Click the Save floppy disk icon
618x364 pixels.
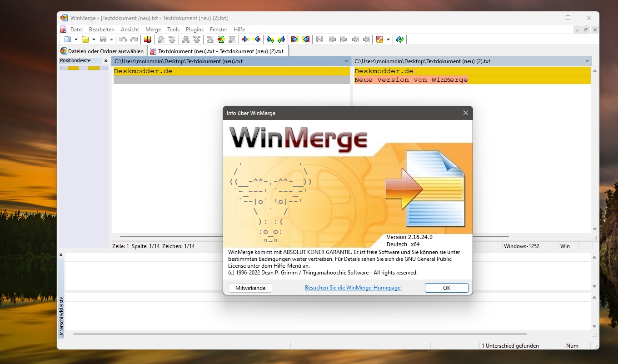103,40
